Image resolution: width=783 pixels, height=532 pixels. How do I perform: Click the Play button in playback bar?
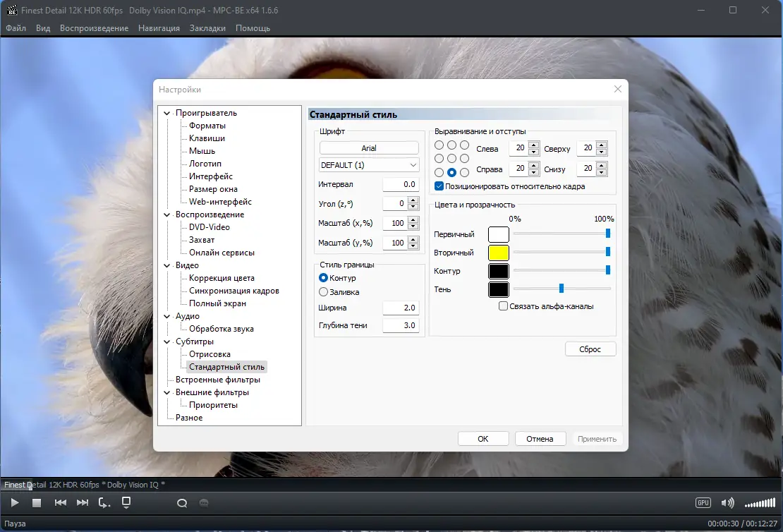(15, 503)
